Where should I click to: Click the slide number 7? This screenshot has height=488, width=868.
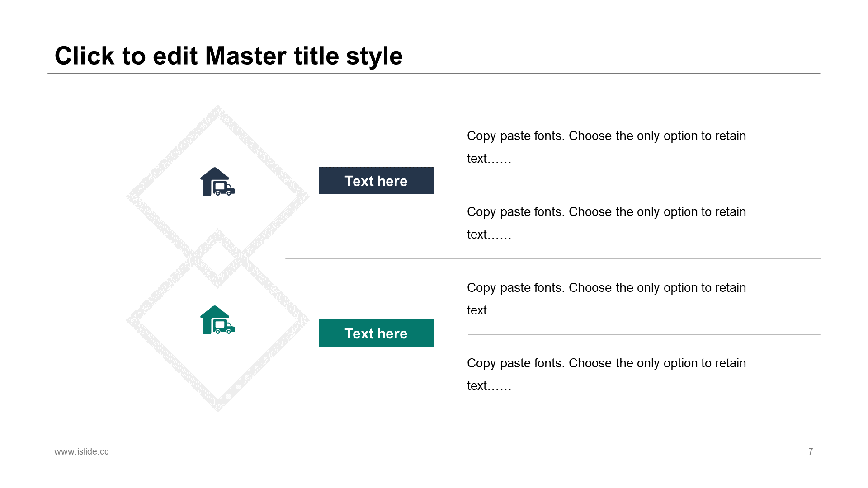(x=811, y=451)
